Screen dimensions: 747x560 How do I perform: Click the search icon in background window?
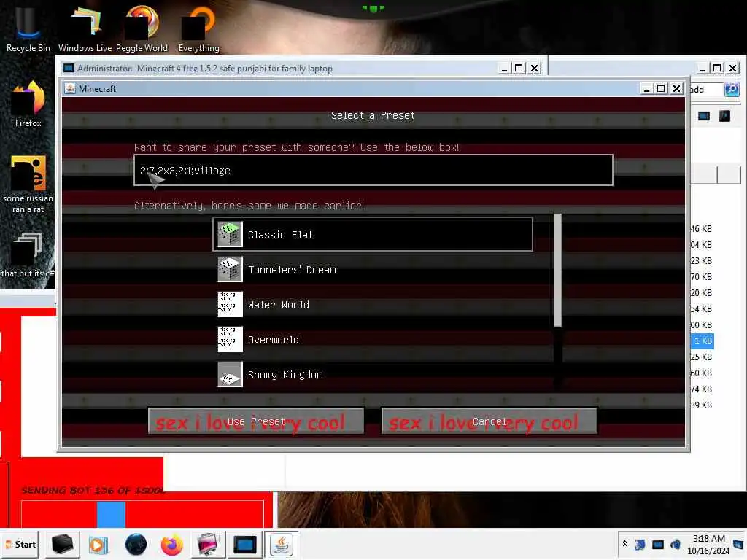click(732, 89)
